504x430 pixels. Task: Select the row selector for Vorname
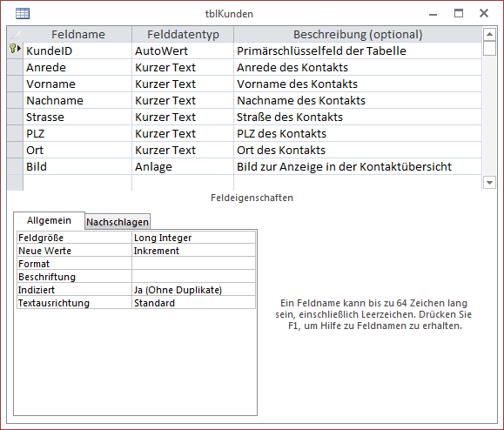click(15, 84)
